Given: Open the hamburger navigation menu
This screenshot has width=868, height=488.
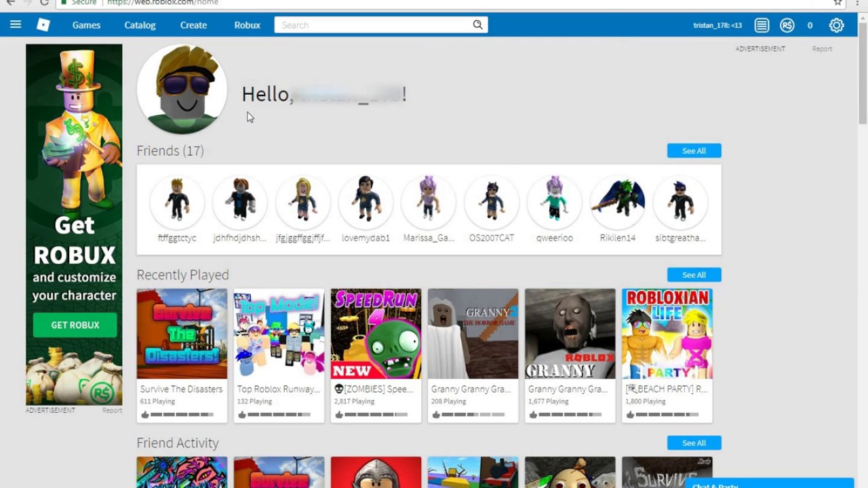Looking at the screenshot, I should (x=16, y=25).
